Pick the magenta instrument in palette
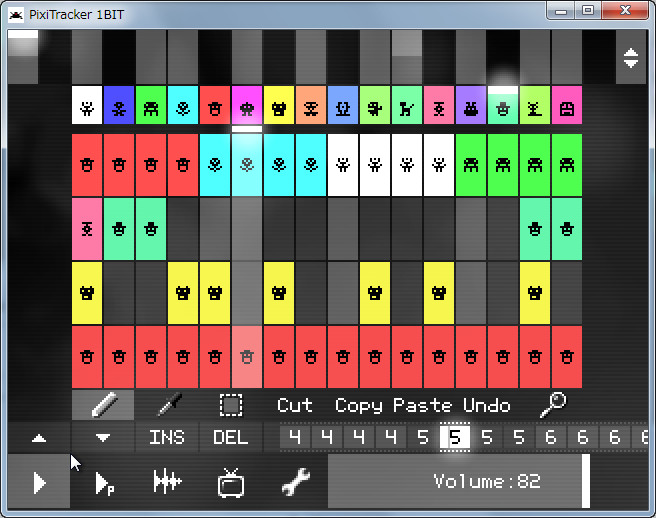656x518 pixels. (x=247, y=105)
